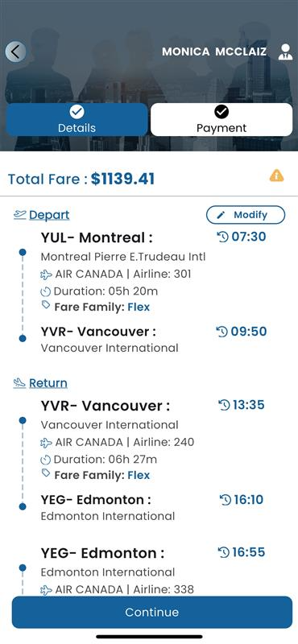
Task: Tap the landing plane icon beside Return
Action: pos(19,383)
